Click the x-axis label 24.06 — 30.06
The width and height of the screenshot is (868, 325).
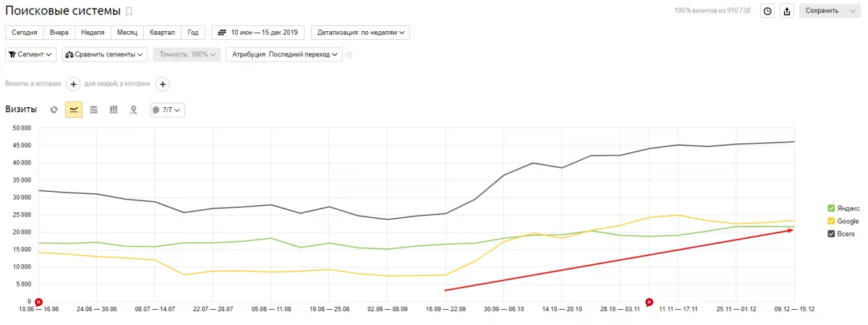point(97,309)
